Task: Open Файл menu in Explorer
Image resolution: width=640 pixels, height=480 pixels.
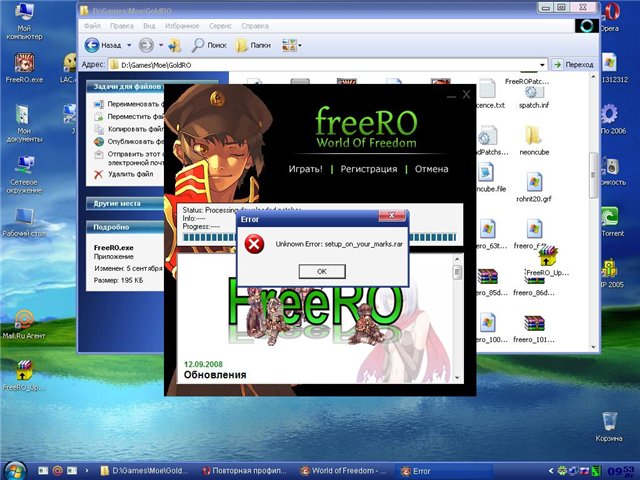Action: (x=92, y=26)
